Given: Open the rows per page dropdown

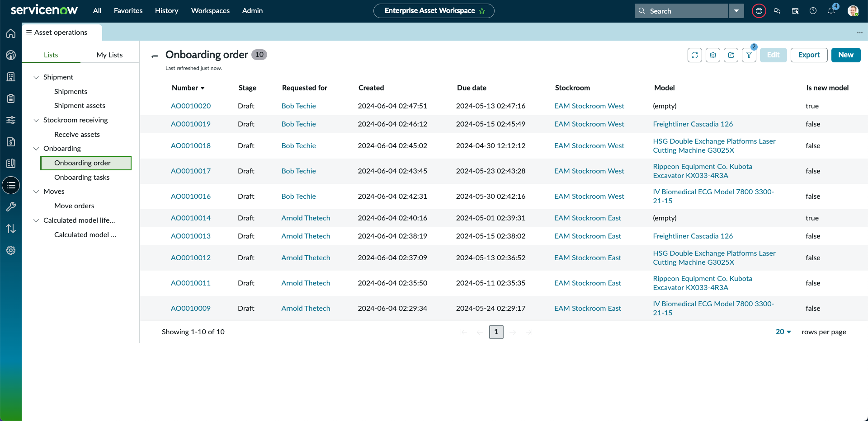Looking at the screenshot, I should coord(783,332).
